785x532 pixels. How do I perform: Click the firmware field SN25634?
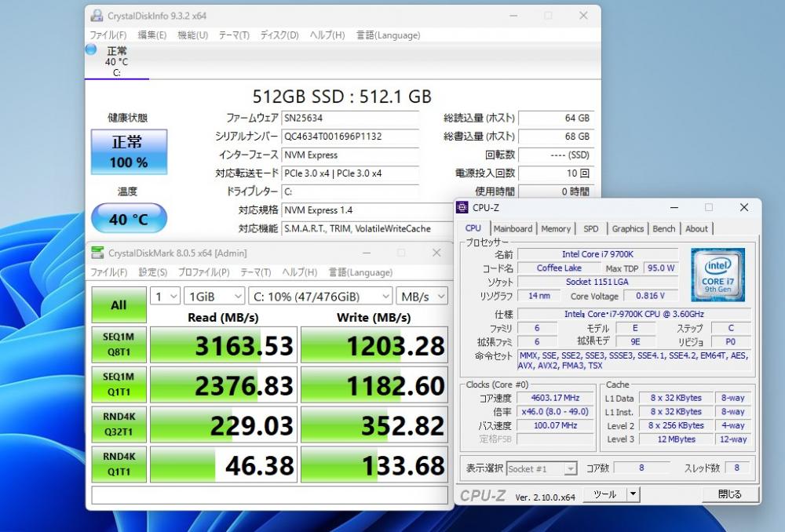pyautogui.click(x=350, y=118)
